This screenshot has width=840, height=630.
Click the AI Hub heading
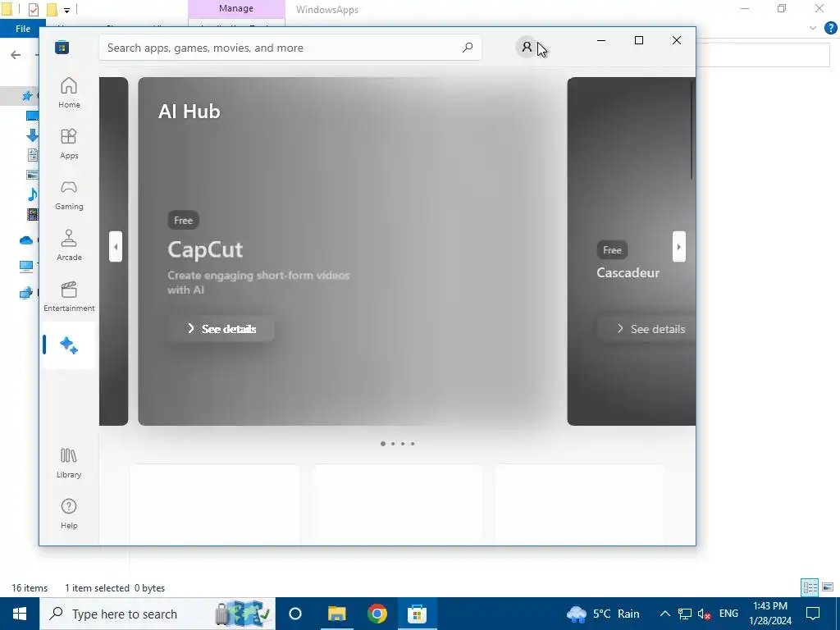189,112
